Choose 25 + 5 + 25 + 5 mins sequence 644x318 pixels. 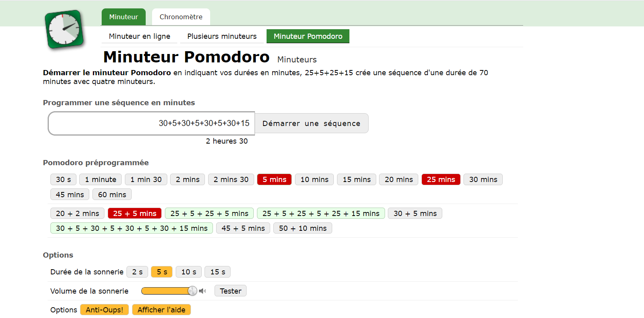point(209,214)
